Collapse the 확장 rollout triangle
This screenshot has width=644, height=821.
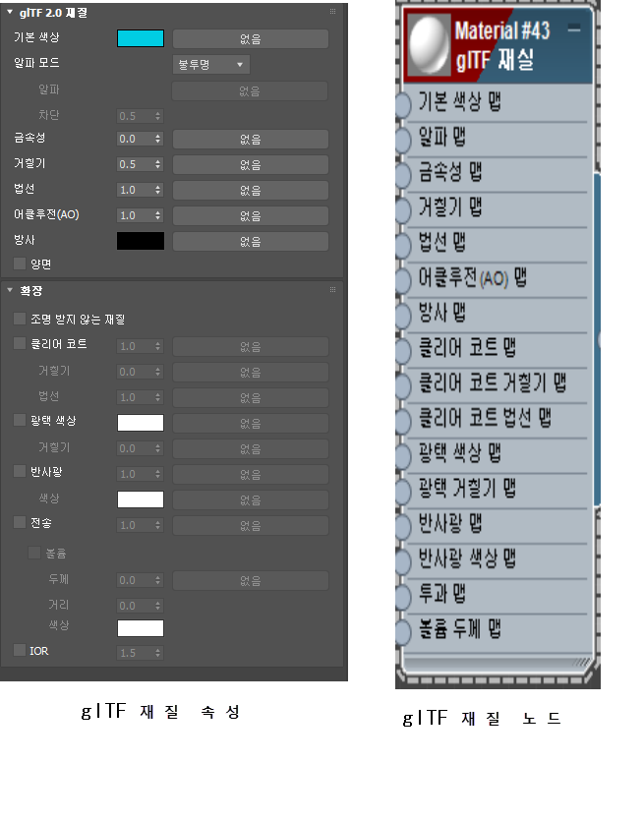(x=10, y=289)
